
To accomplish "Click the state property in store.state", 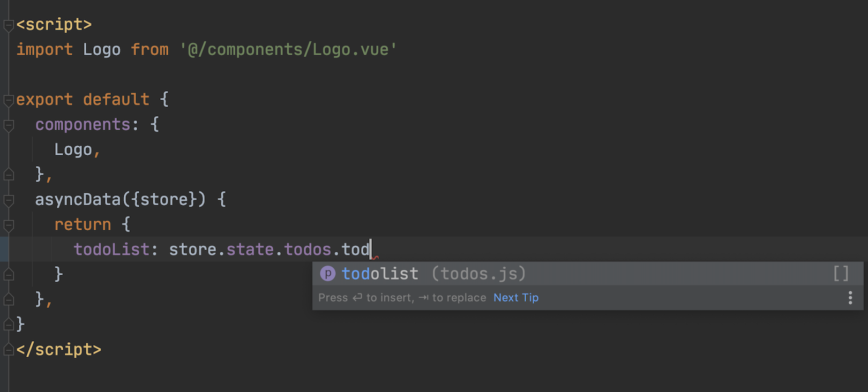I will (250, 250).
